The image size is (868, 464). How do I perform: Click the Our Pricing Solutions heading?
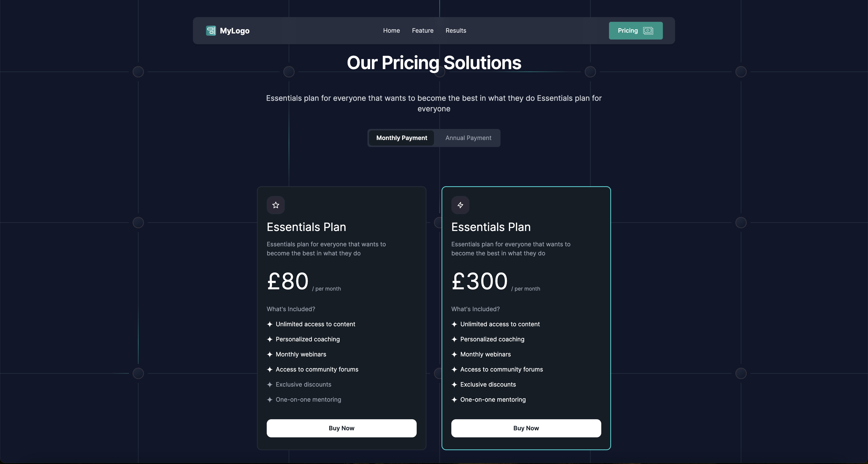click(434, 63)
